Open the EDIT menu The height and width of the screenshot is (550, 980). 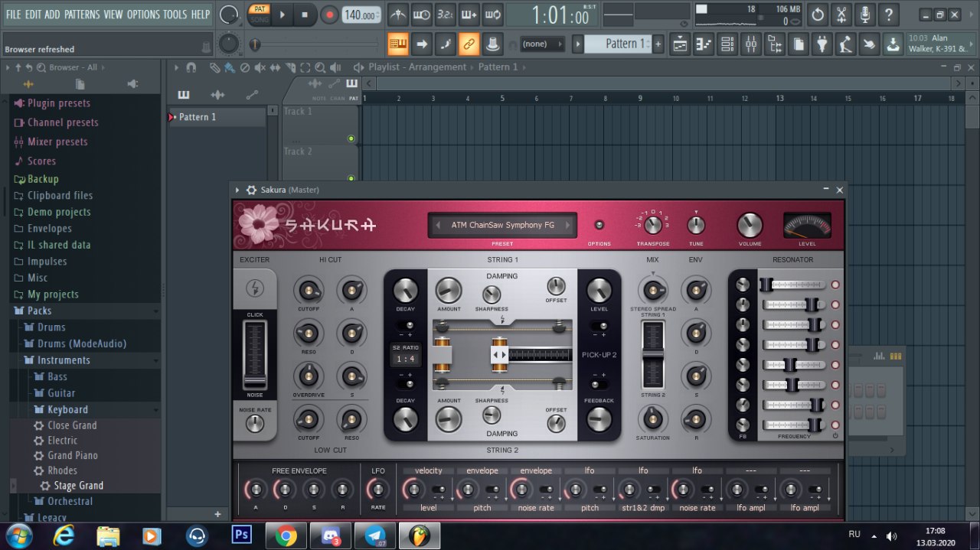pos(34,15)
